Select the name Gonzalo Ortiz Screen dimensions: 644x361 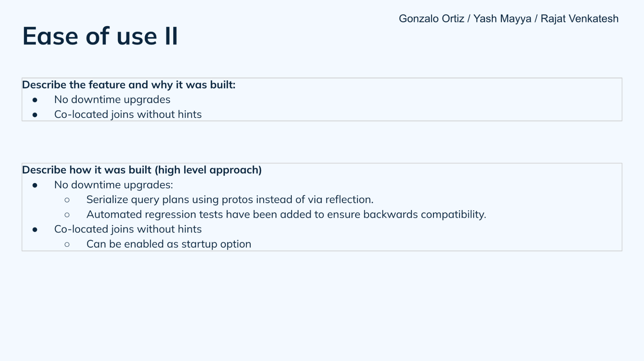[431, 19]
